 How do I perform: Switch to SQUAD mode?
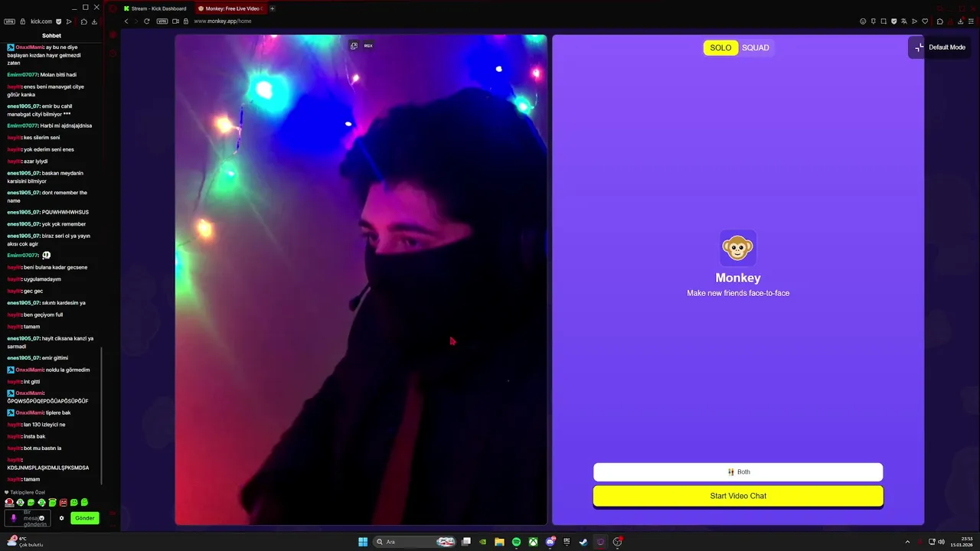point(755,47)
